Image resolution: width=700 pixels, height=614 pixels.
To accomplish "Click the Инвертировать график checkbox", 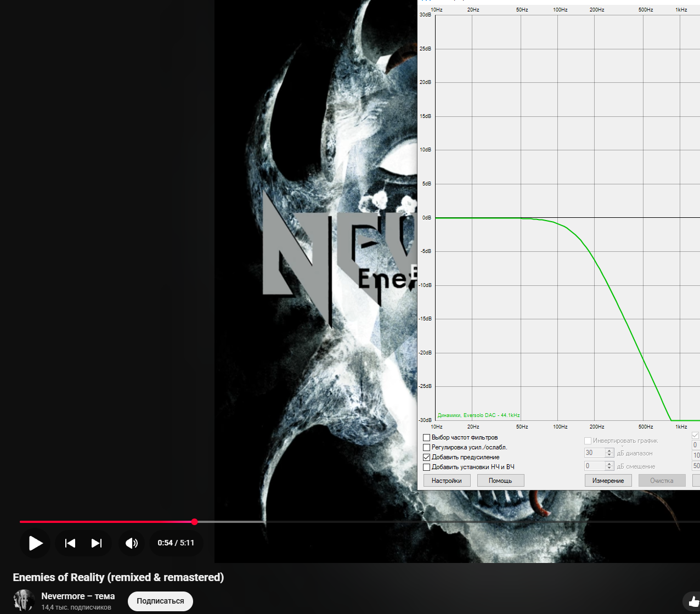I will [x=588, y=441].
